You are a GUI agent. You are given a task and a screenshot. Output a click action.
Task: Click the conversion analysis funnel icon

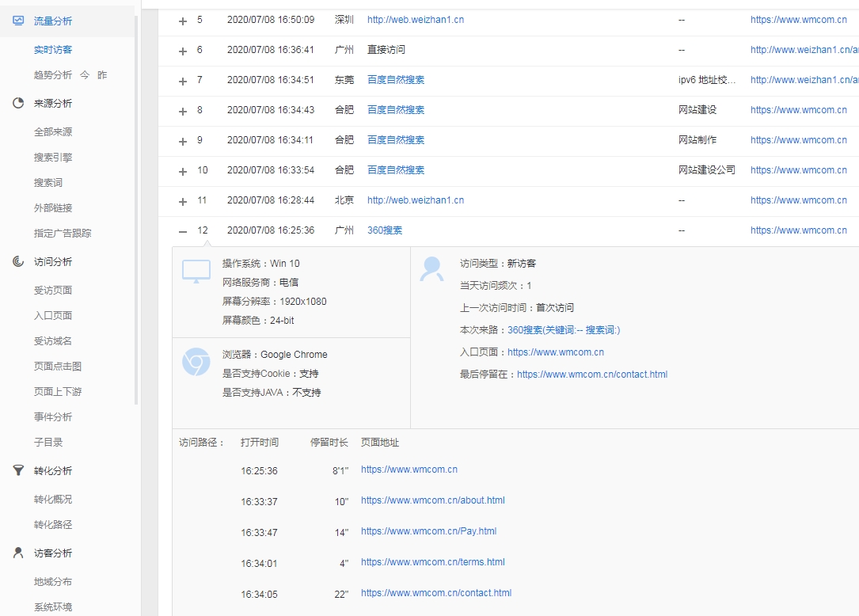coord(18,470)
